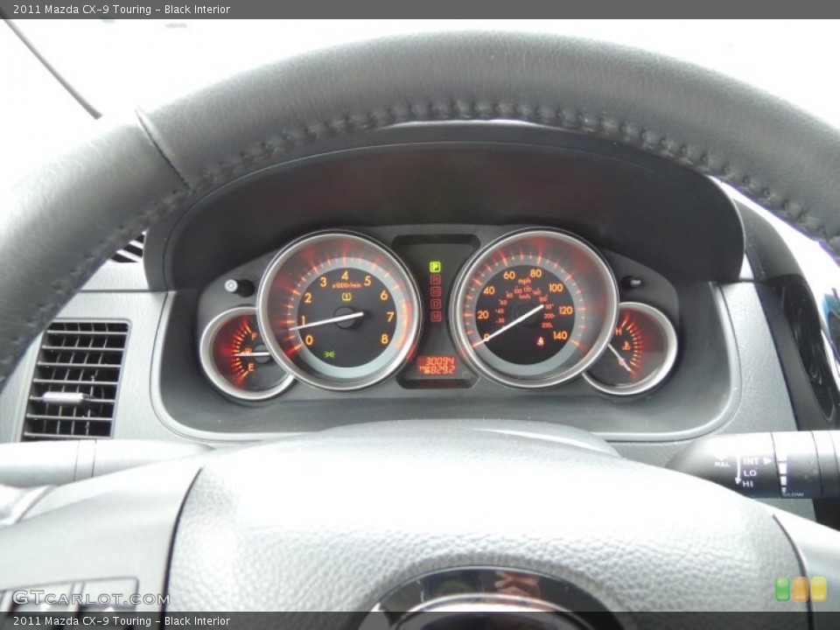This screenshot has height=630, width=840.
Task: Click the tire pressure warning light in tachometer
Action: [x=346, y=296]
